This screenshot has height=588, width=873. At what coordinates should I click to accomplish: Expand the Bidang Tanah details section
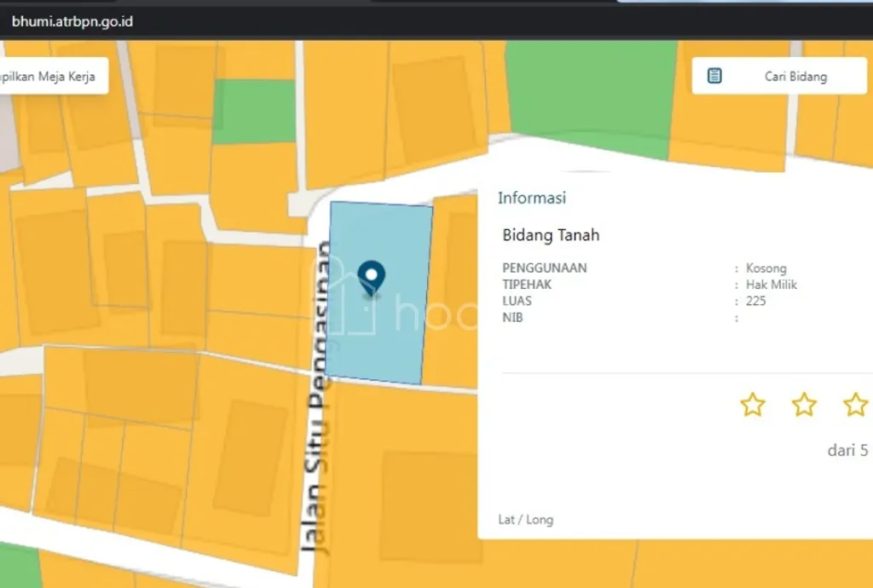552,235
